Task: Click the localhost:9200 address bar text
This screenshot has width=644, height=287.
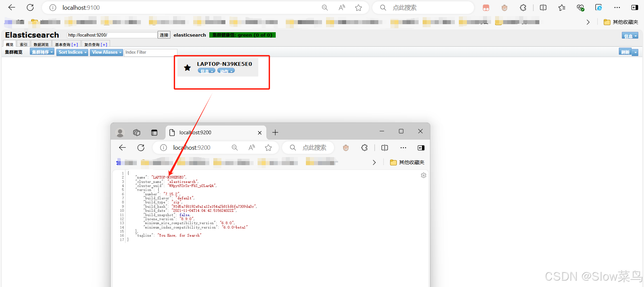Action: tap(192, 148)
